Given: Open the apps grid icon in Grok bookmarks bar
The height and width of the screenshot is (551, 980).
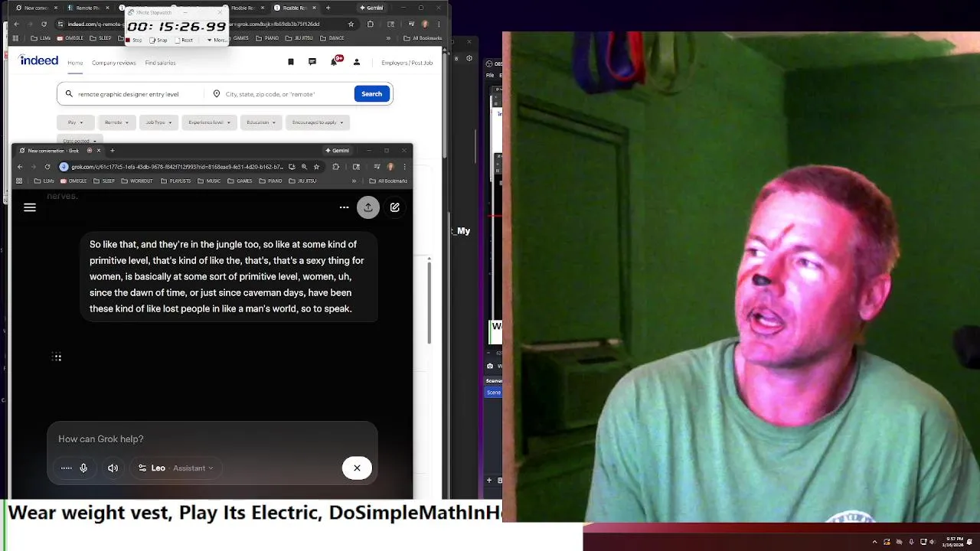Looking at the screenshot, I should click(x=19, y=181).
